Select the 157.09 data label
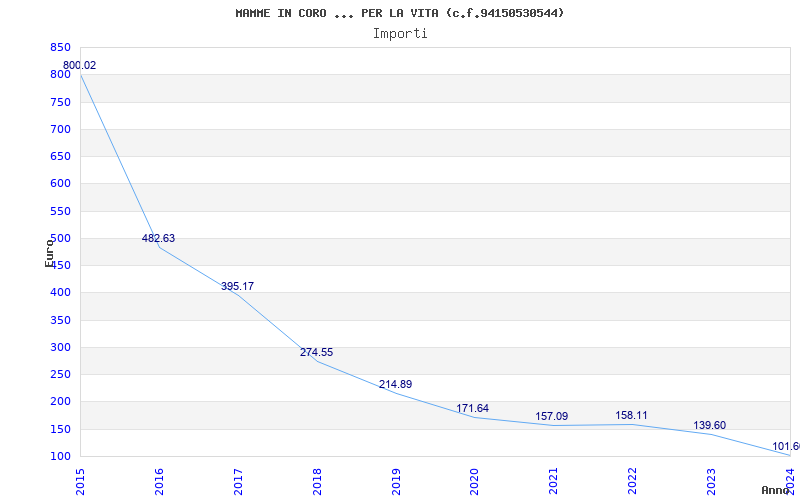Image resolution: width=800 pixels, height=500 pixels. click(x=552, y=416)
